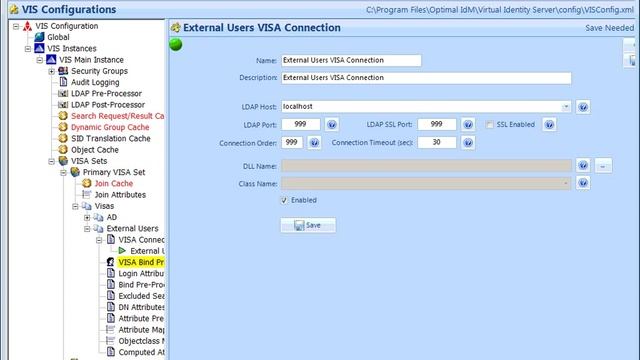The image size is (640, 360).
Task: Open the Class Name dropdown
Action: click(x=566, y=183)
